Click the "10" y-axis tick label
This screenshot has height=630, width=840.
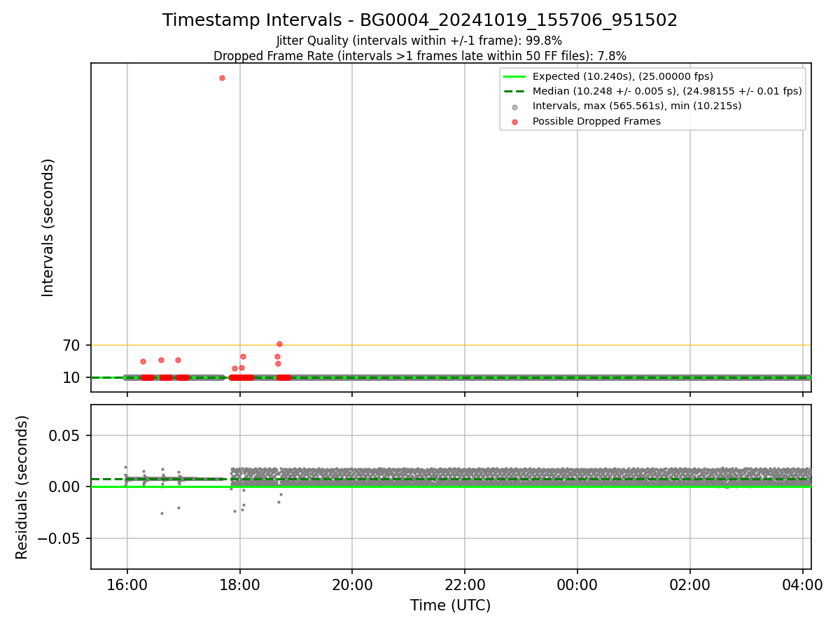(72, 377)
